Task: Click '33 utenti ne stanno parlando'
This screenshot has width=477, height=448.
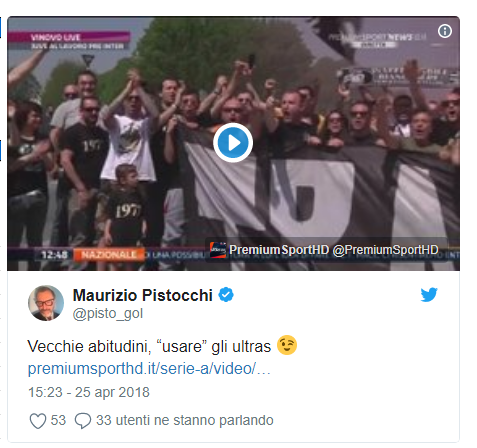Action: click(x=185, y=420)
